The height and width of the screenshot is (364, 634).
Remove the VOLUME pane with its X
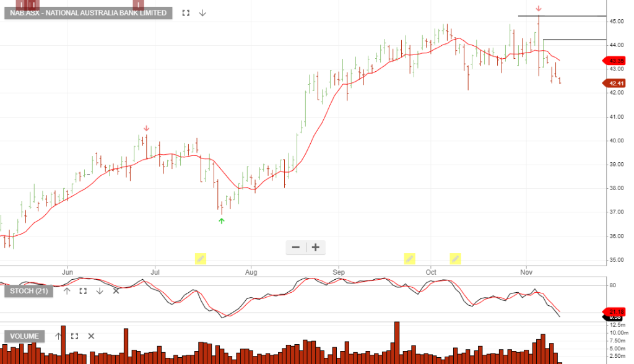click(91, 336)
